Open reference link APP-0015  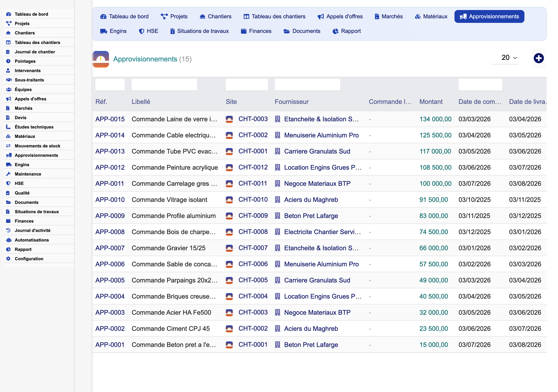tap(110, 119)
